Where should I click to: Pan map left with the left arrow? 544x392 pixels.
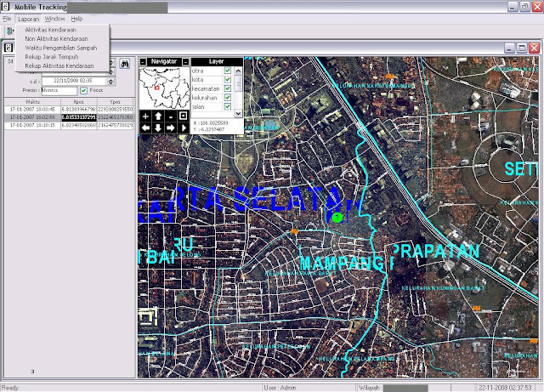144,128
